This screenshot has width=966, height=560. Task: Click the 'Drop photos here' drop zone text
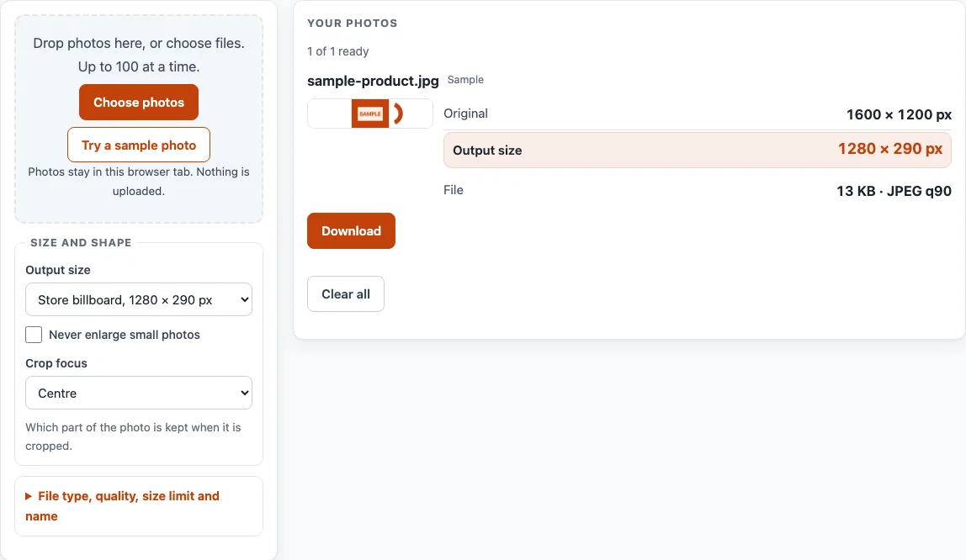tap(139, 43)
